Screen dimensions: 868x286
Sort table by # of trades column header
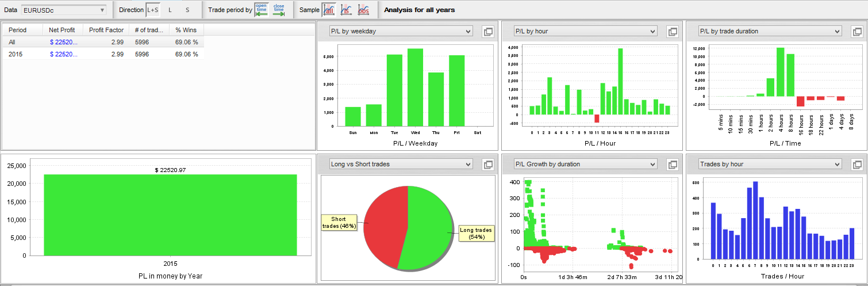tap(149, 30)
